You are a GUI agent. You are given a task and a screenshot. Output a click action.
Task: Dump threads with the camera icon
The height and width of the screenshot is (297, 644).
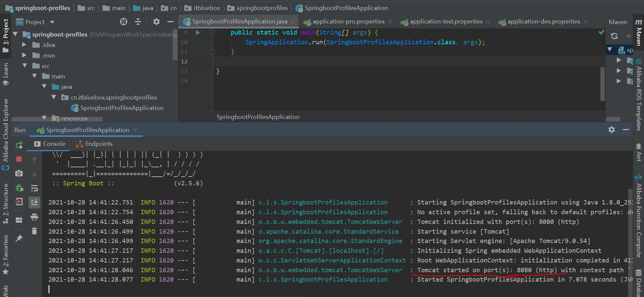[19, 173]
